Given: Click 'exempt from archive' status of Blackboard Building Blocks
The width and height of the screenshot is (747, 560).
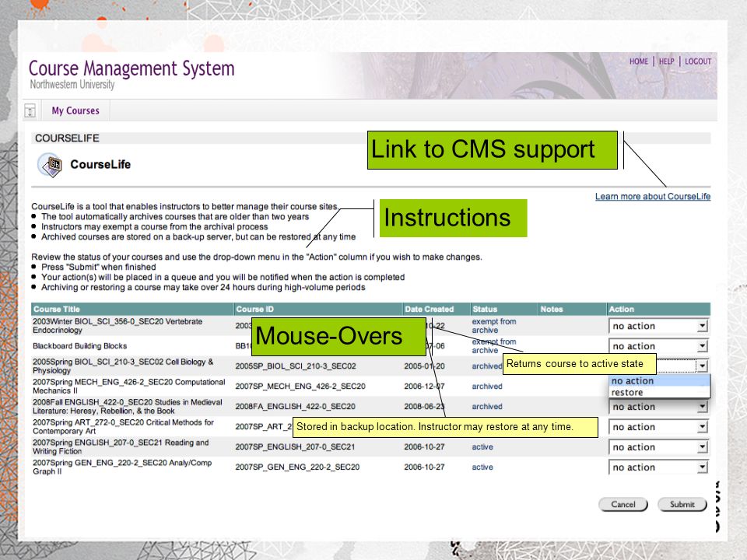Looking at the screenshot, I should (x=494, y=345).
